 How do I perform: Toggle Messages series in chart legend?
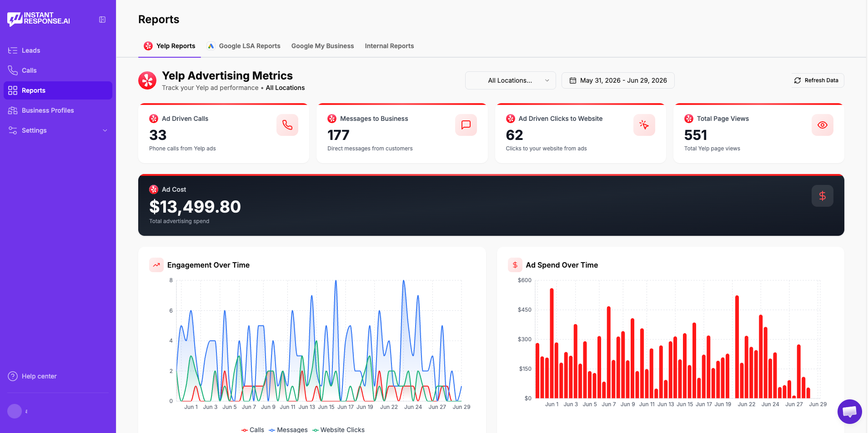pyautogui.click(x=288, y=430)
